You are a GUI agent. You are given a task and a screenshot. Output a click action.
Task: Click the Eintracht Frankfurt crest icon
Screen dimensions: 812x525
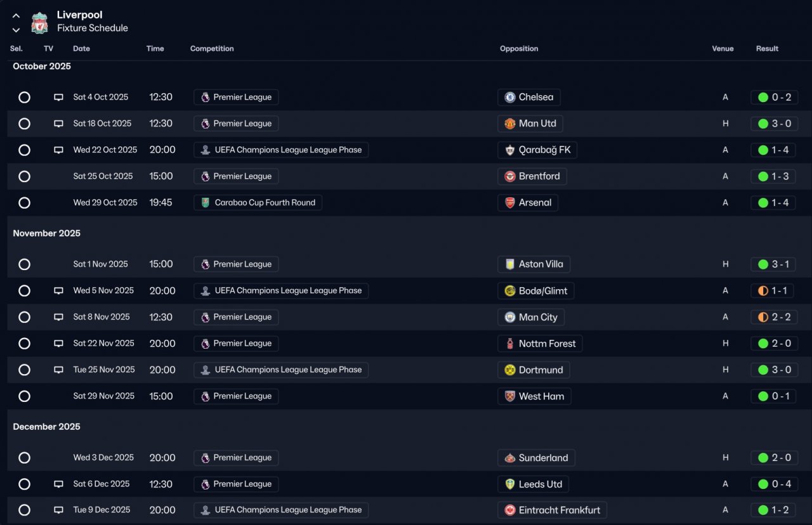509,510
